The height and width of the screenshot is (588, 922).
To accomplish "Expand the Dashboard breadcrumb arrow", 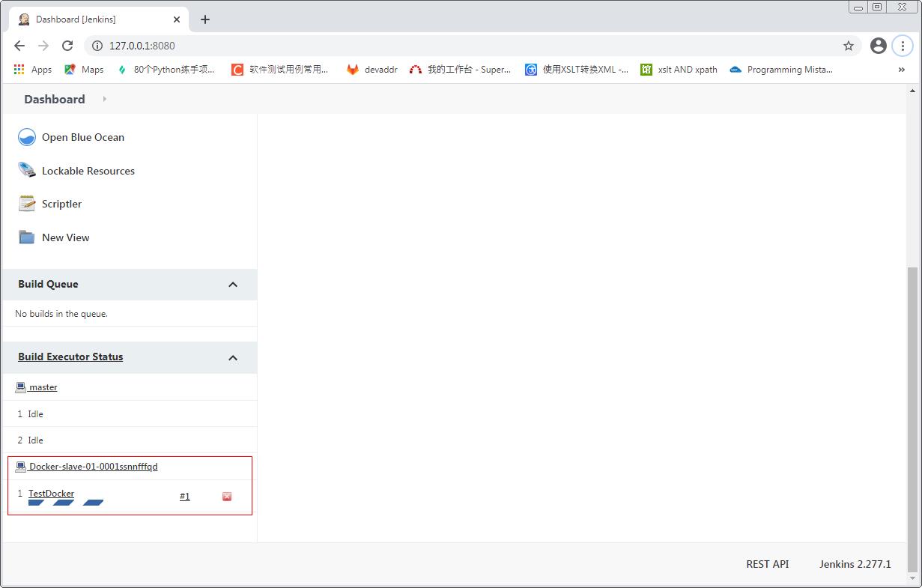I will click(x=104, y=99).
